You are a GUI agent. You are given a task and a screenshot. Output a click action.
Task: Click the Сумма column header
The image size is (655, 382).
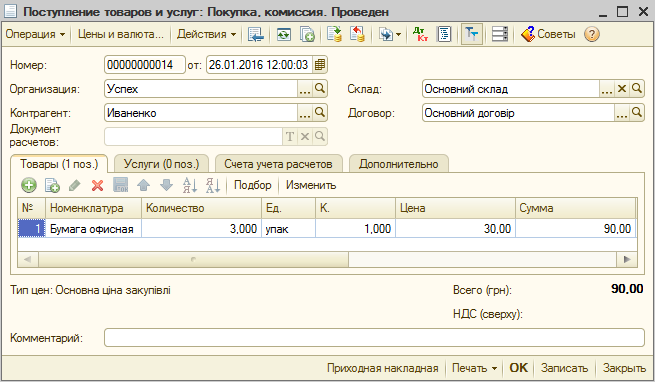[576, 208]
